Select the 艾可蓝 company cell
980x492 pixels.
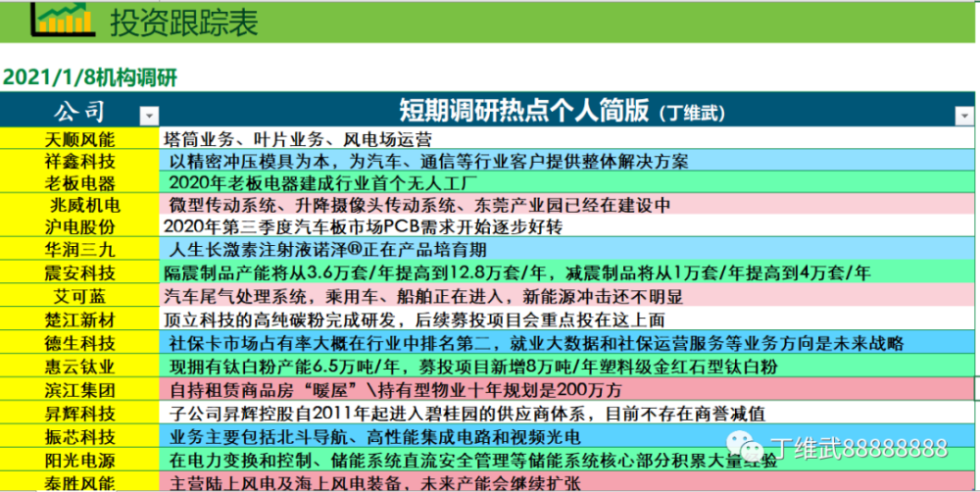[80, 295]
